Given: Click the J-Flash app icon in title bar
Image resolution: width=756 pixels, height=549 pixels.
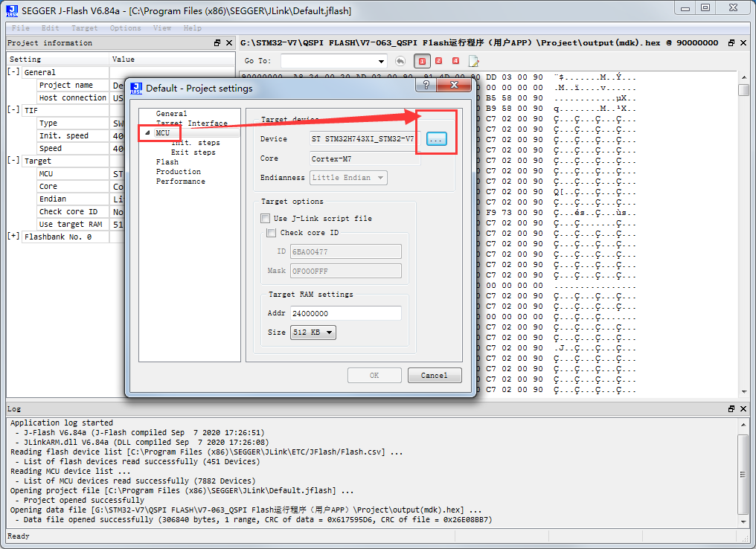Looking at the screenshot, I should pyautogui.click(x=12, y=10).
